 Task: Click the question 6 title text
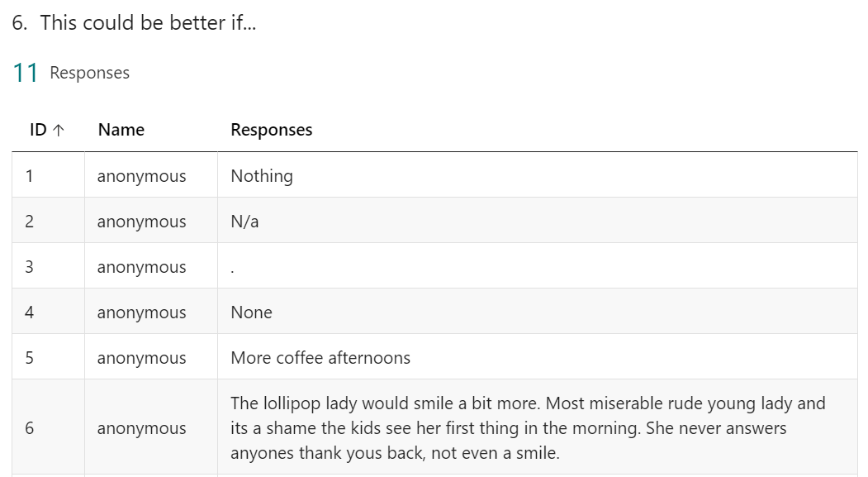[x=134, y=22]
